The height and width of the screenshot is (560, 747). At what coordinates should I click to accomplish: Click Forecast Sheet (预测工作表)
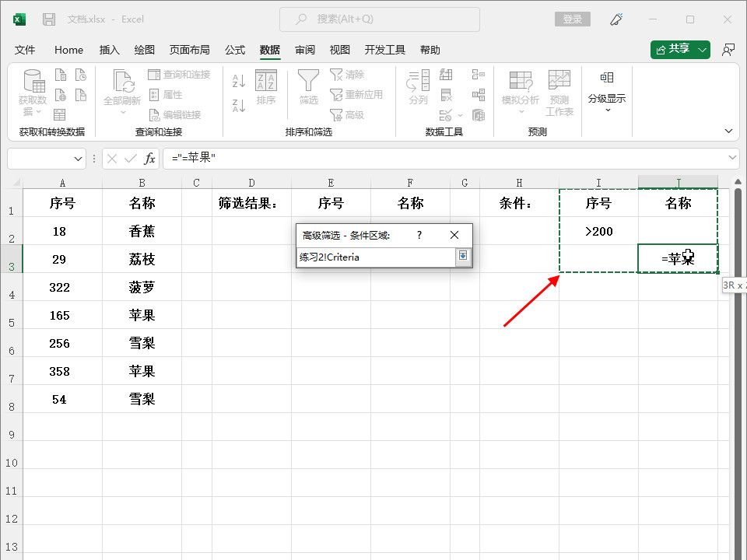(x=559, y=93)
